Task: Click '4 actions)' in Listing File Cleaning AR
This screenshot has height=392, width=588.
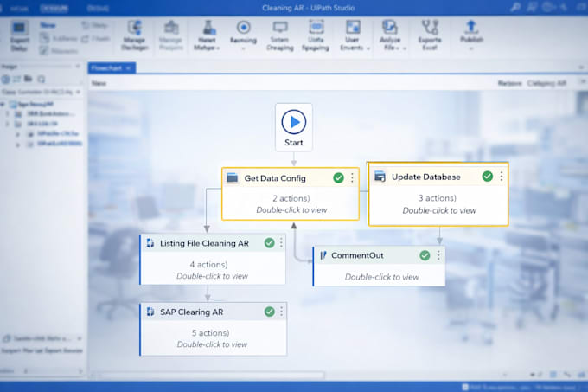Action: pyautogui.click(x=208, y=265)
